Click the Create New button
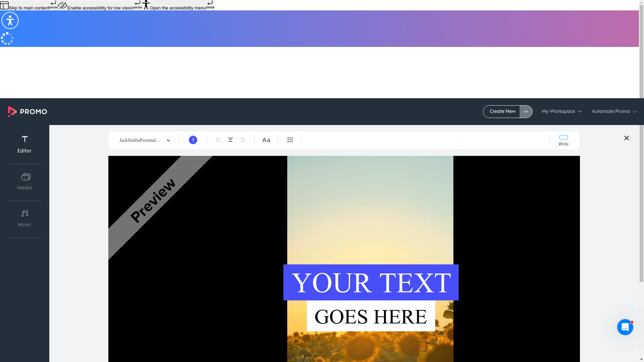This screenshot has width=644, height=362. click(502, 111)
